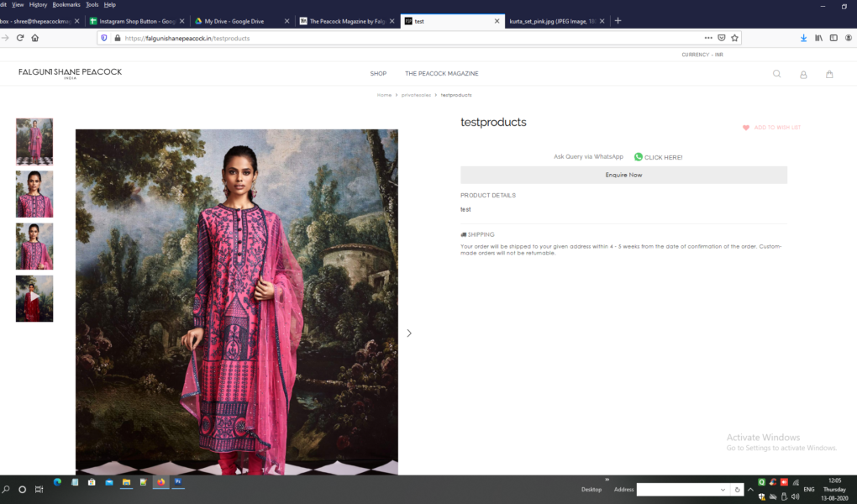Open the Bookmarks menu in Firefox
The image size is (857, 504).
click(x=66, y=5)
